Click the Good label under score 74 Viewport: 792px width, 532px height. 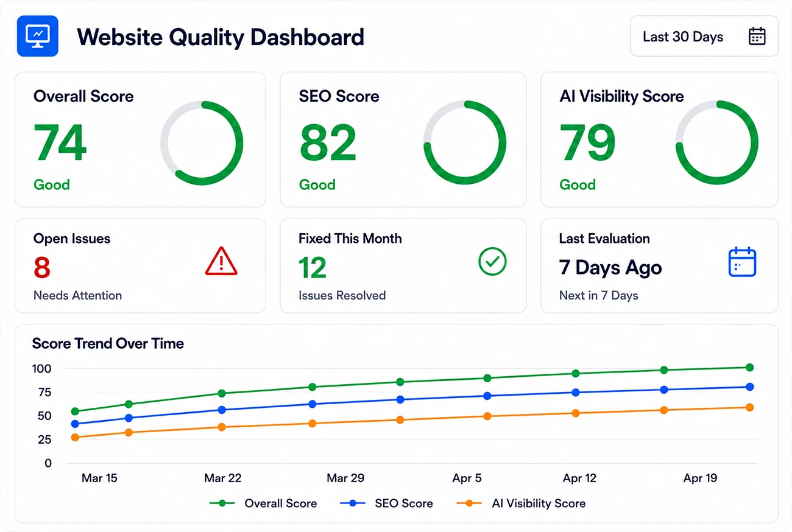[52, 184]
